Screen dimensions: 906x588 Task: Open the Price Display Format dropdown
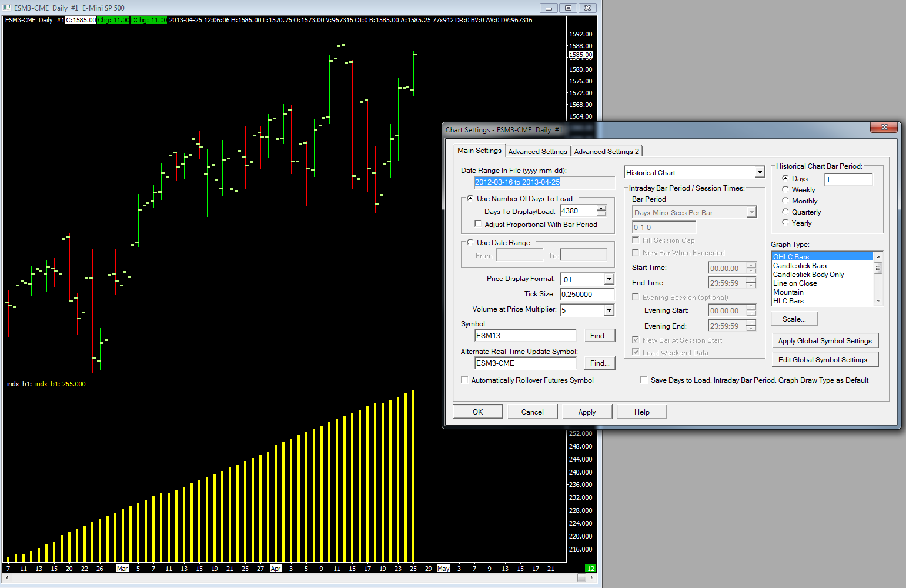(609, 279)
